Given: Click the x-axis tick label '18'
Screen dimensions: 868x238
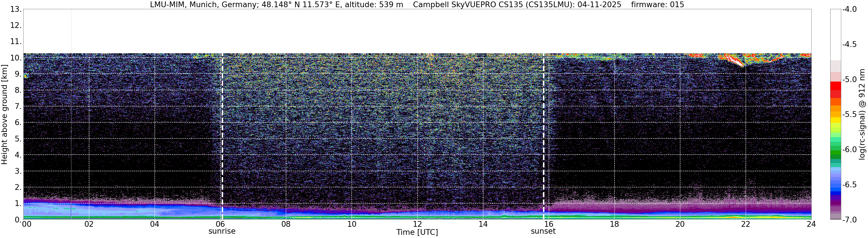Looking at the screenshot, I should tap(614, 224).
